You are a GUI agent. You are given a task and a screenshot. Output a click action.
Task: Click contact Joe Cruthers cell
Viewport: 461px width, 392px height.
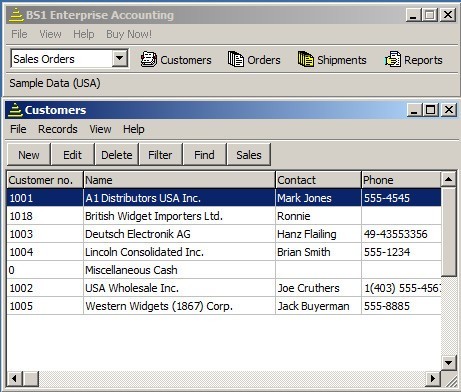318,288
